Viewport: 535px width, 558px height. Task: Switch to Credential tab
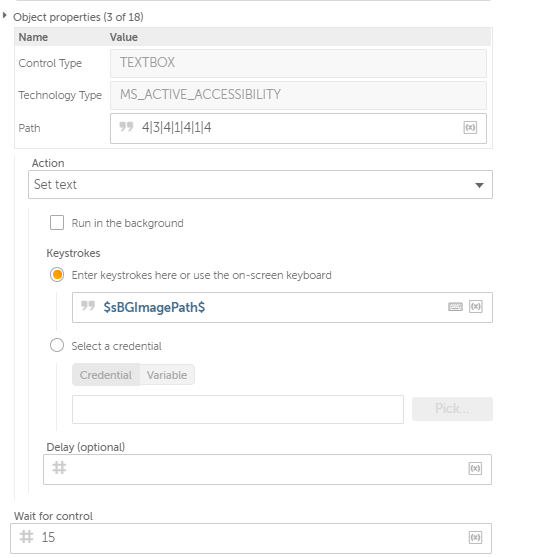coord(106,375)
